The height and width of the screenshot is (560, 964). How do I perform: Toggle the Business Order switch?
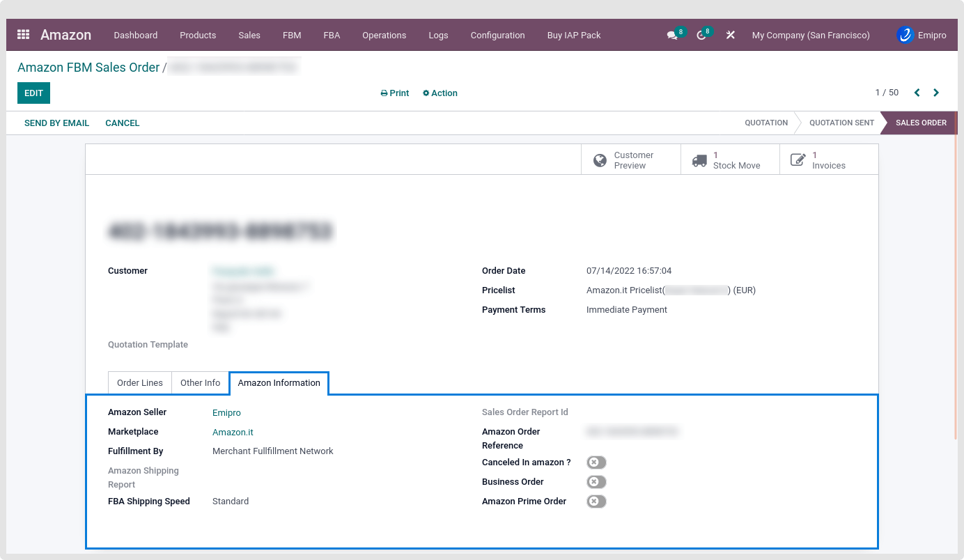(596, 482)
